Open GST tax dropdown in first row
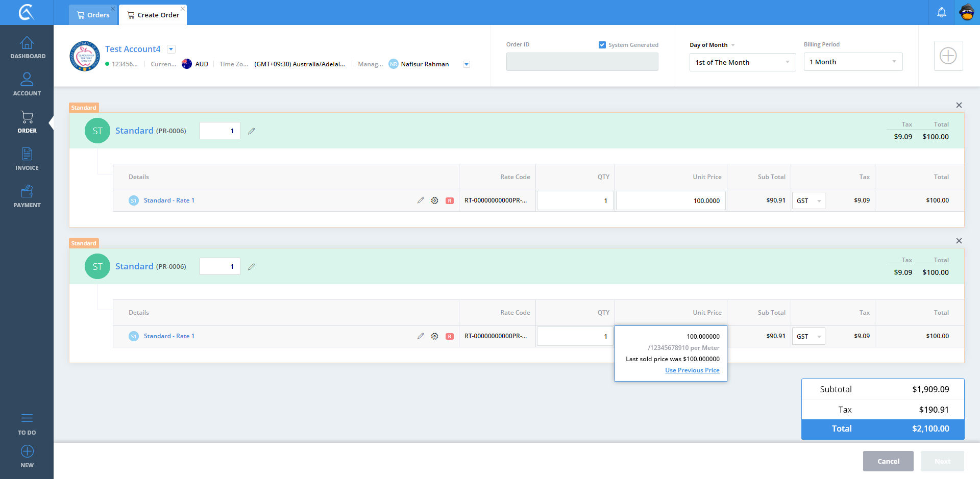 tap(808, 200)
